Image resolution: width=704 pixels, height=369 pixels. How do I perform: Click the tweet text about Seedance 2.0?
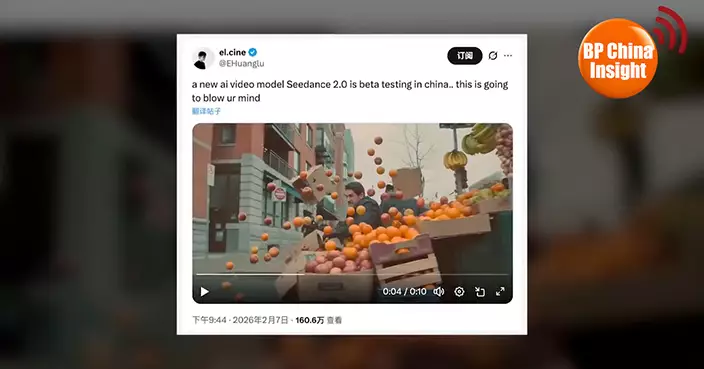click(350, 91)
